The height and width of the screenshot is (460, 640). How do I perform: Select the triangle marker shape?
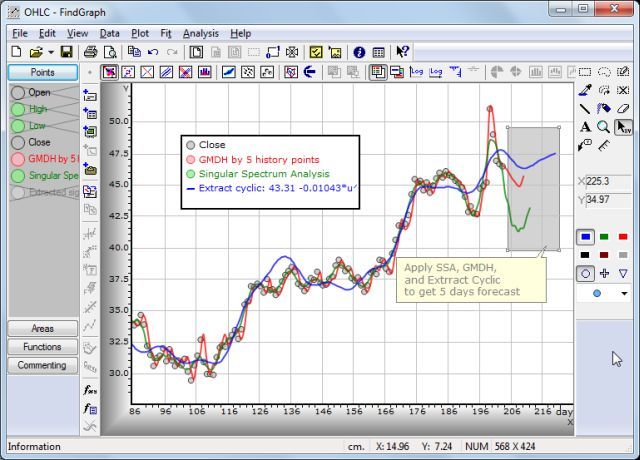click(x=623, y=273)
